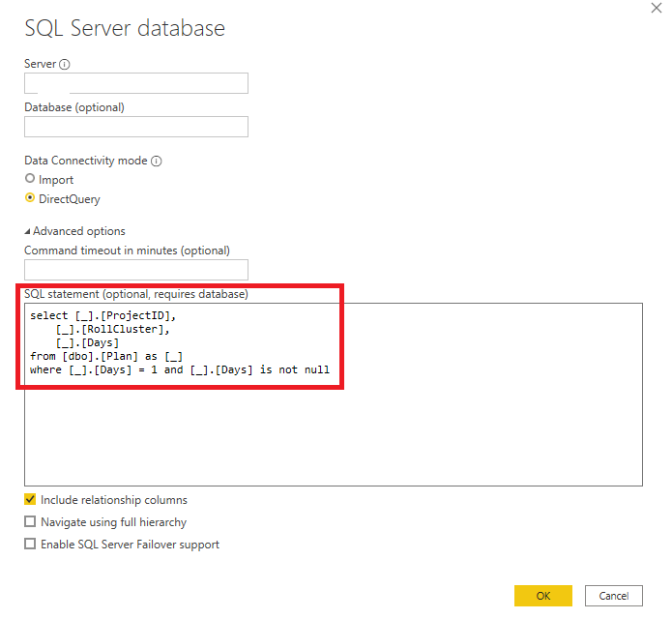
Task: Click the 'where [_].[Days] = 1' line
Action: tap(180, 369)
